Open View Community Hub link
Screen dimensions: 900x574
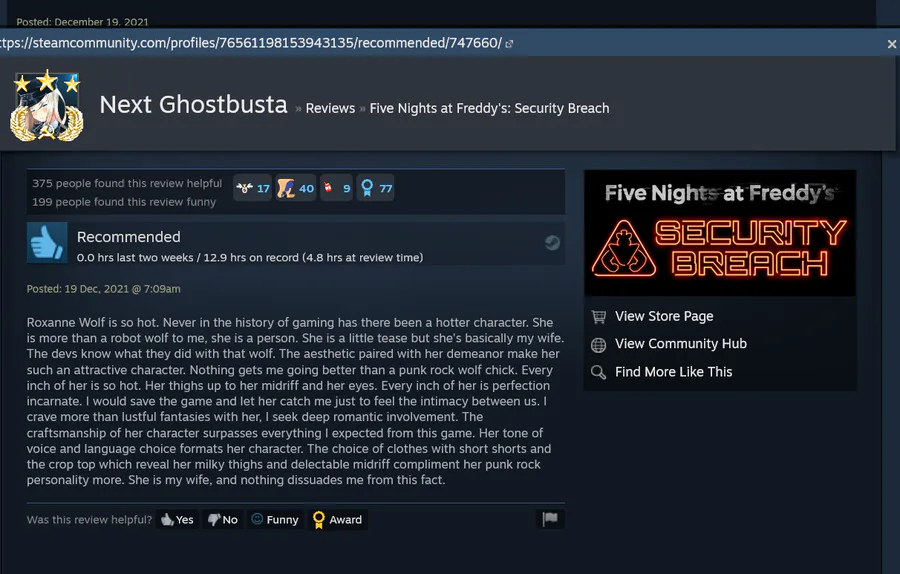[x=669, y=344]
